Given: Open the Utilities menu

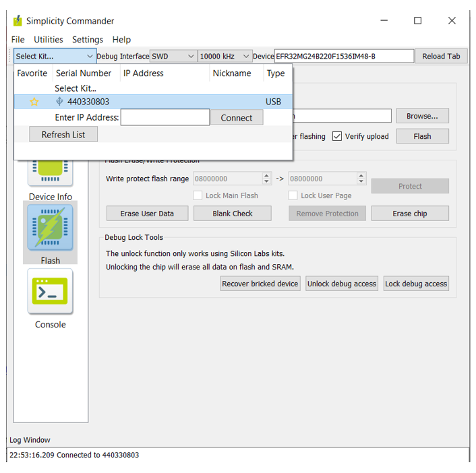Looking at the screenshot, I should [x=49, y=40].
